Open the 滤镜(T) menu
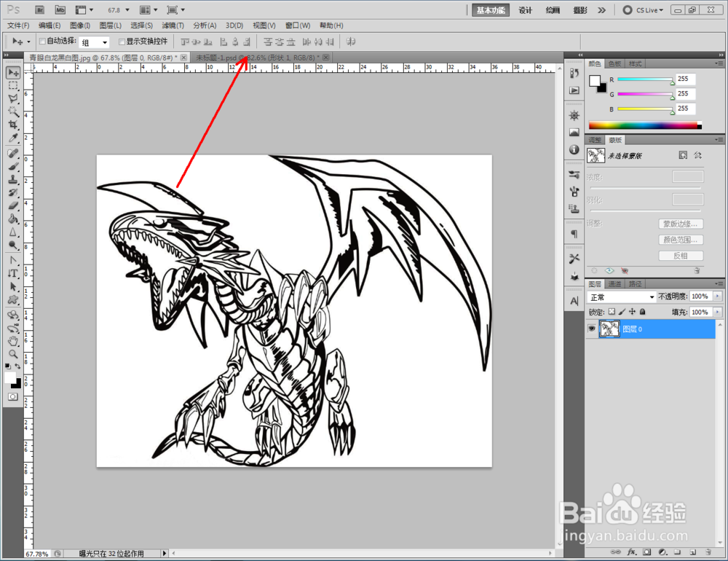 [x=173, y=25]
